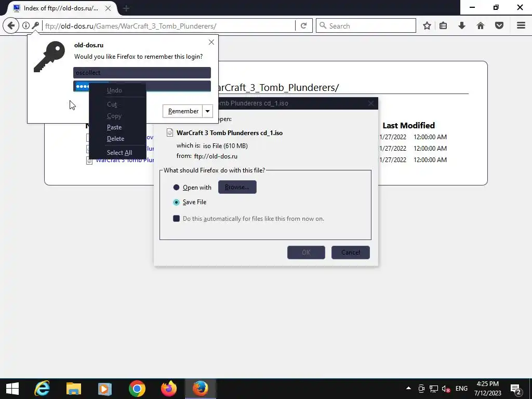
Task: Launch Internet Explorer from taskbar
Action: tap(42, 389)
